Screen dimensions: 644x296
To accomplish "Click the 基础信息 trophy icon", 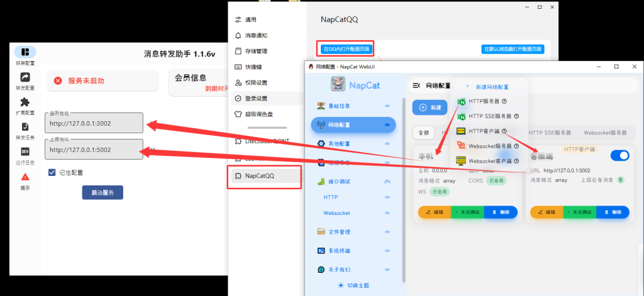I will tap(321, 106).
